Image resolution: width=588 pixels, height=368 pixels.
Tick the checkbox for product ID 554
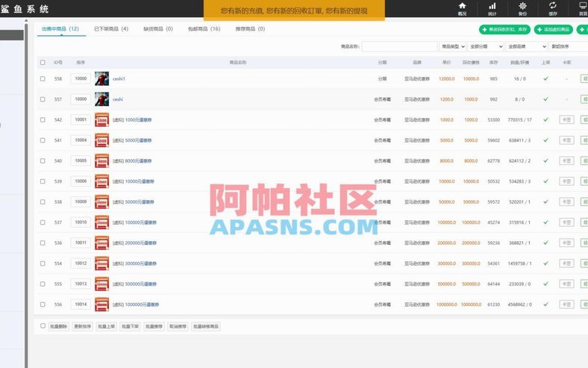(x=43, y=263)
